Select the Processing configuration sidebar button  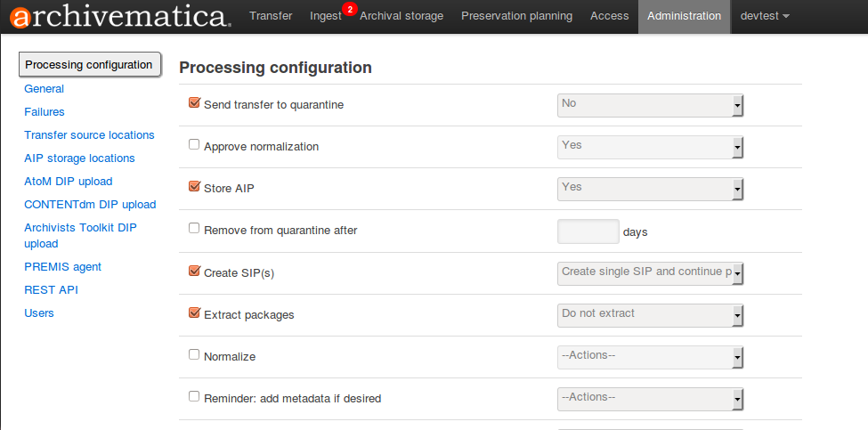pyautogui.click(x=89, y=64)
